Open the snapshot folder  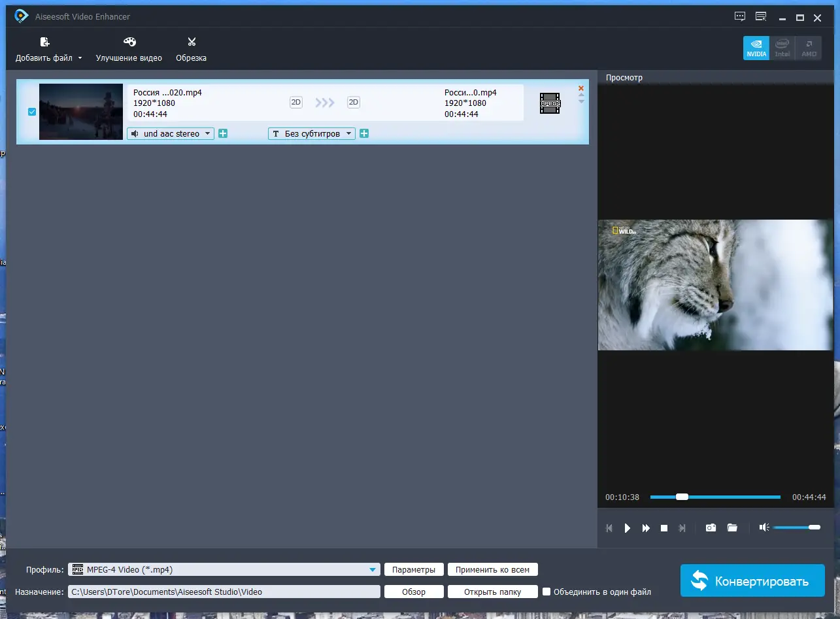(732, 528)
